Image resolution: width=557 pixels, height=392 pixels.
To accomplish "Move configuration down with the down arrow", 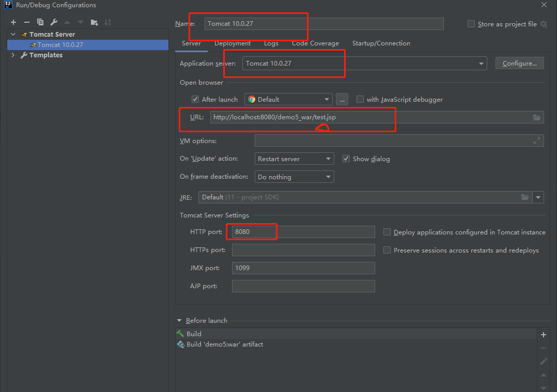I will tap(81, 22).
